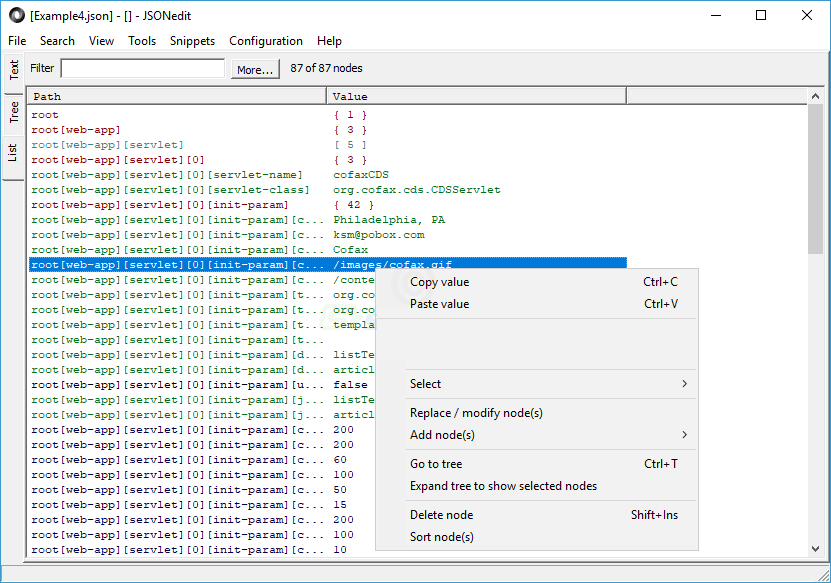Click the JSONedit app icon in title bar
Viewport: 831px width, 583px height.
tap(15, 15)
